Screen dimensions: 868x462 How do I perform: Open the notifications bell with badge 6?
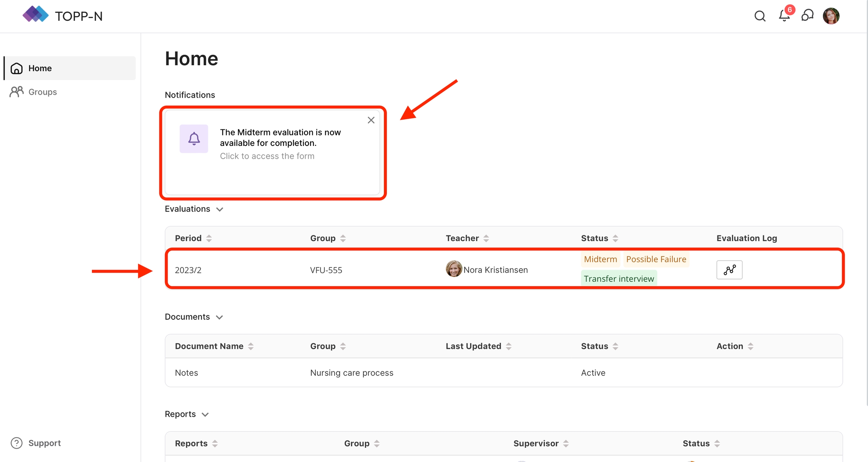tap(784, 16)
